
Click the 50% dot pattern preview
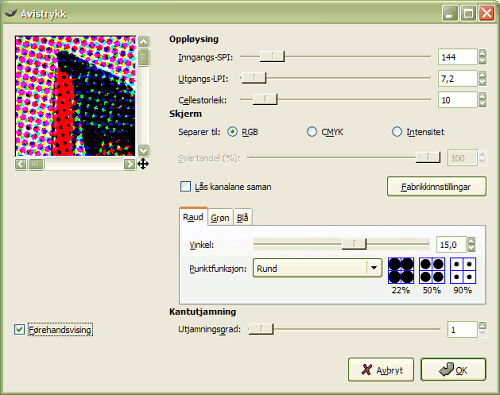click(432, 270)
